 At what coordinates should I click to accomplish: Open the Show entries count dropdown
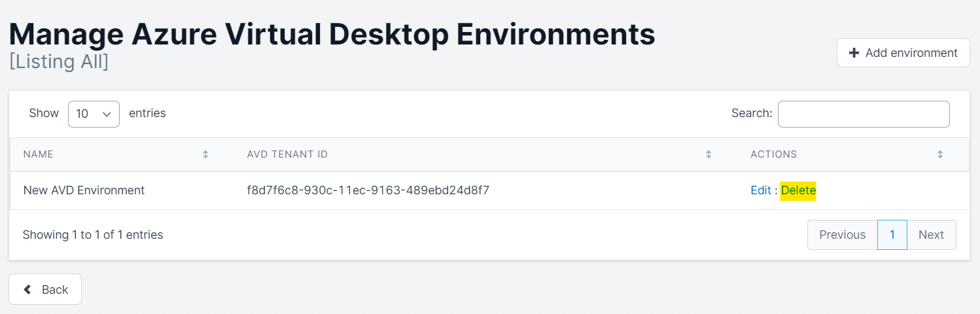pyautogui.click(x=94, y=114)
